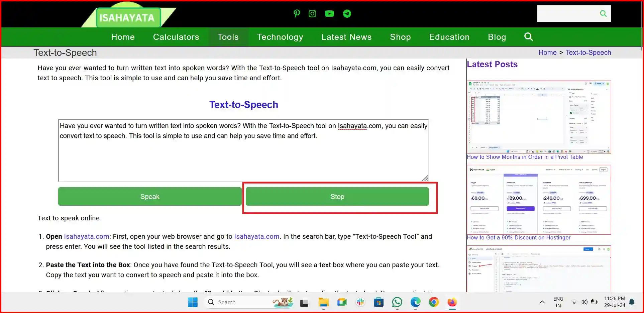Viewport: 644px width, 313px height.
Task: Click the Home breadcrumb link
Action: (547, 53)
